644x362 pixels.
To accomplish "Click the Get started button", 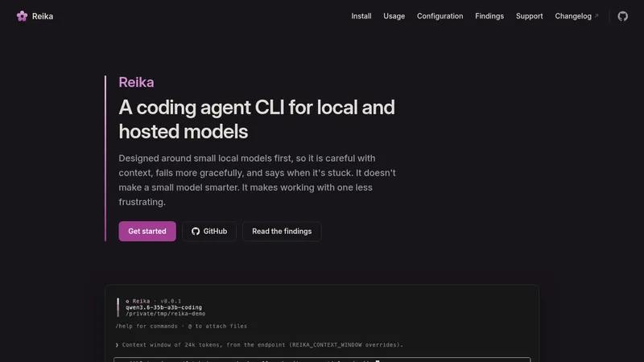I will pyautogui.click(x=147, y=231).
